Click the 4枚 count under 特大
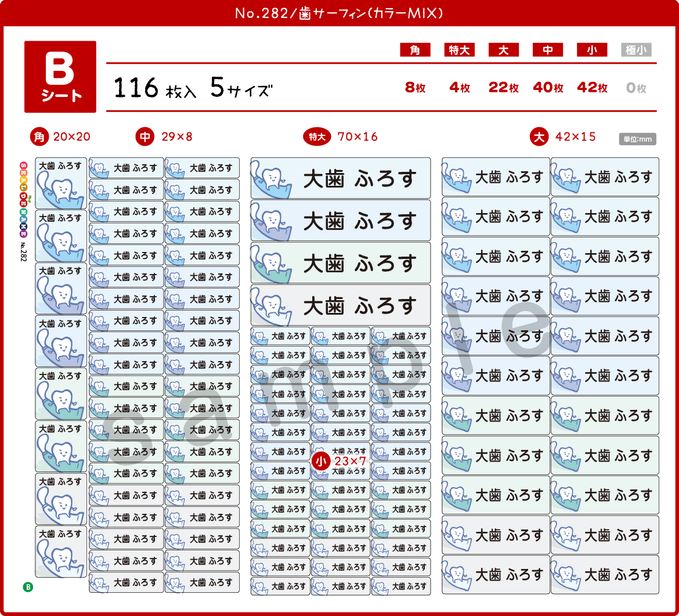Image resolution: width=679 pixels, height=616 pixels. [x=460, y=88]
